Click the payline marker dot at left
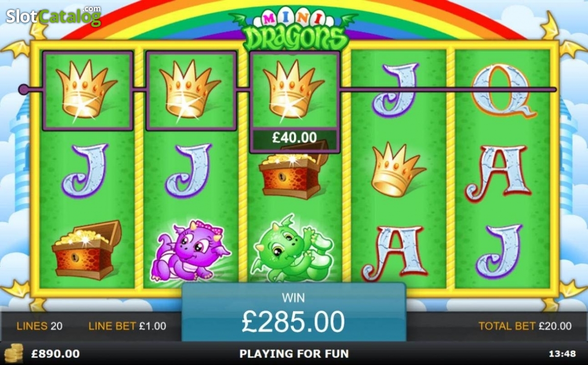 click(x=23, y=89)
